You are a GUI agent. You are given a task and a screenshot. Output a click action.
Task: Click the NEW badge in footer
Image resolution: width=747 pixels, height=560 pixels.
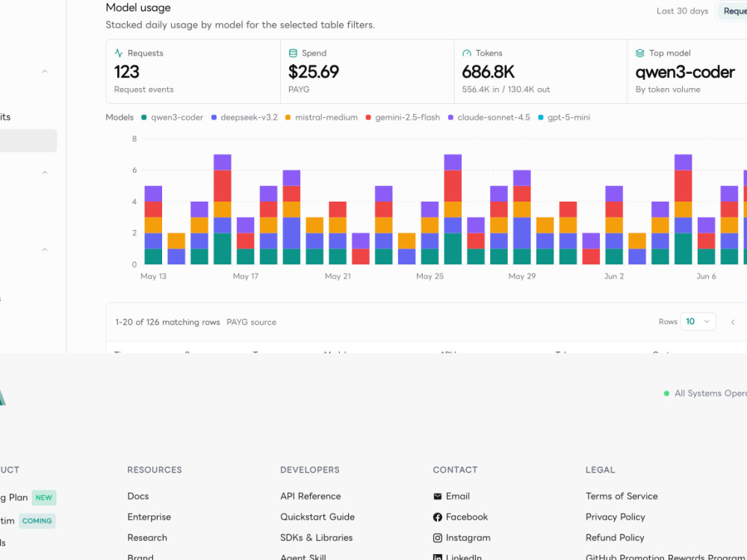(x=44, y=497)
